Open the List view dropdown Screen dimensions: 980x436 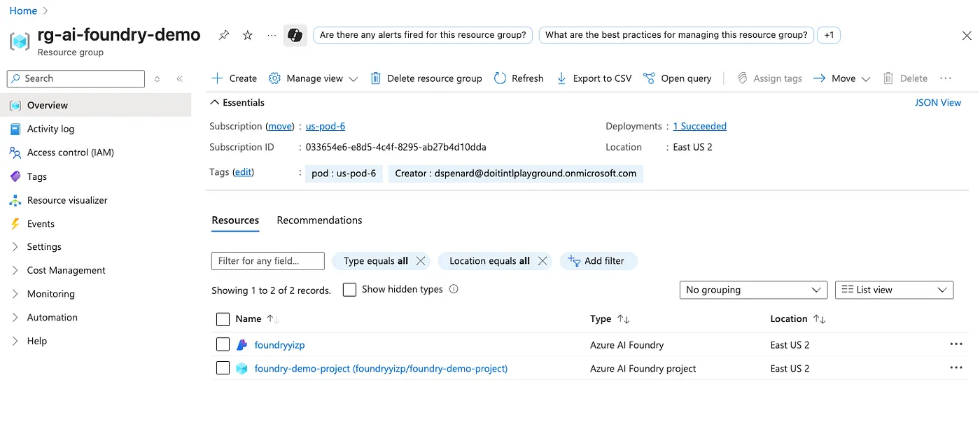[x=894, y=290]
